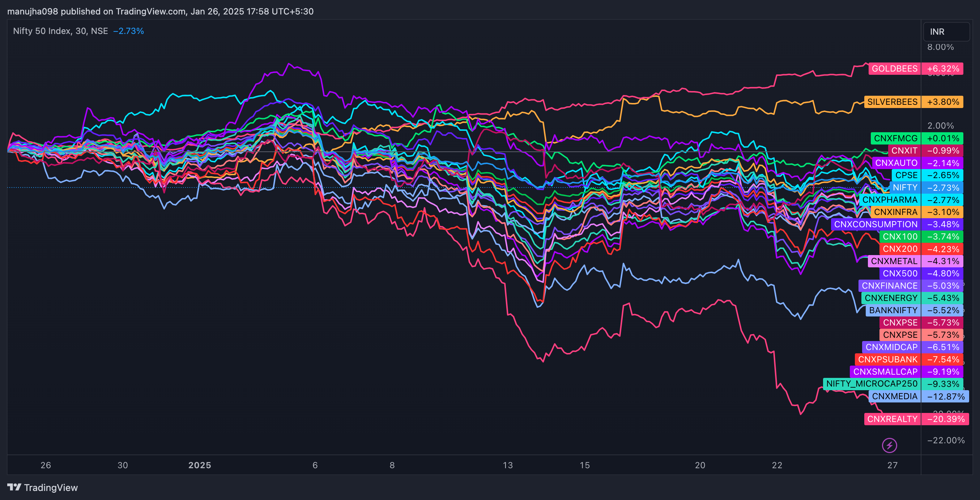The image size is (980, 500).
Task: Click the CNX500 label tag
Action: click(x=900, y=273)
